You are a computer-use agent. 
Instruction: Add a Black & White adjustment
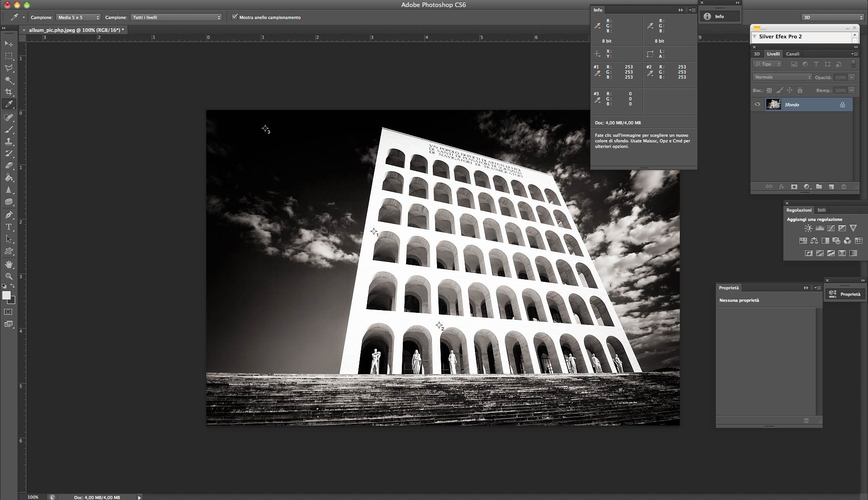pos(825,241)
